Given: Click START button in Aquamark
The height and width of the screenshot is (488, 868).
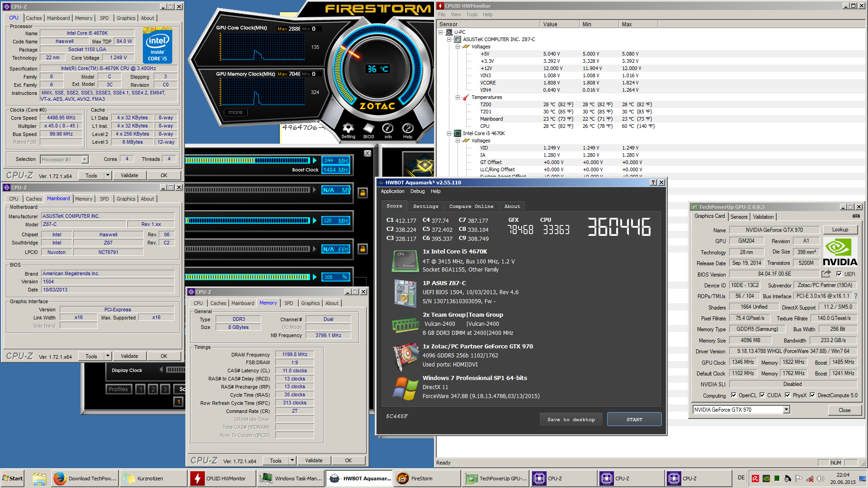Looking at the screenshot, I should tap(634, 419).
